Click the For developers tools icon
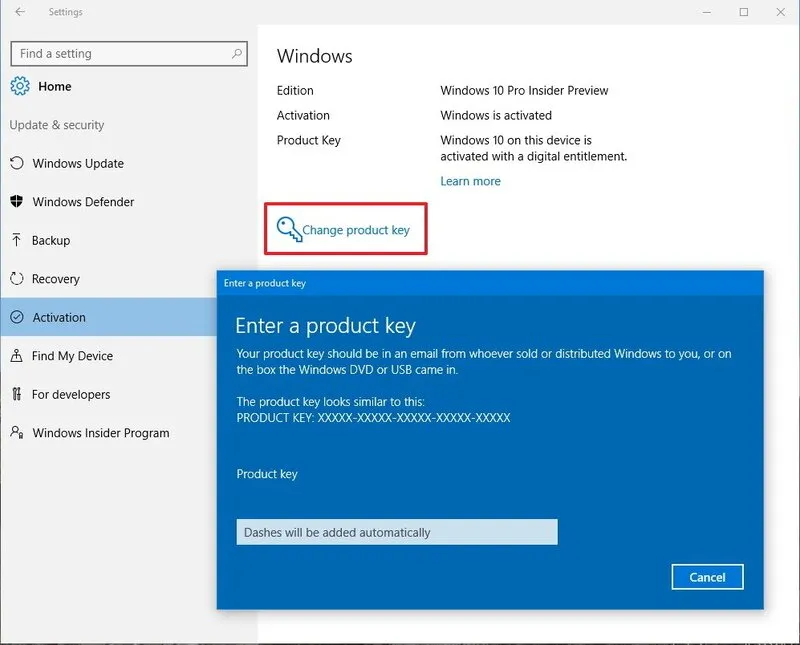 click(x=17, y=394)
